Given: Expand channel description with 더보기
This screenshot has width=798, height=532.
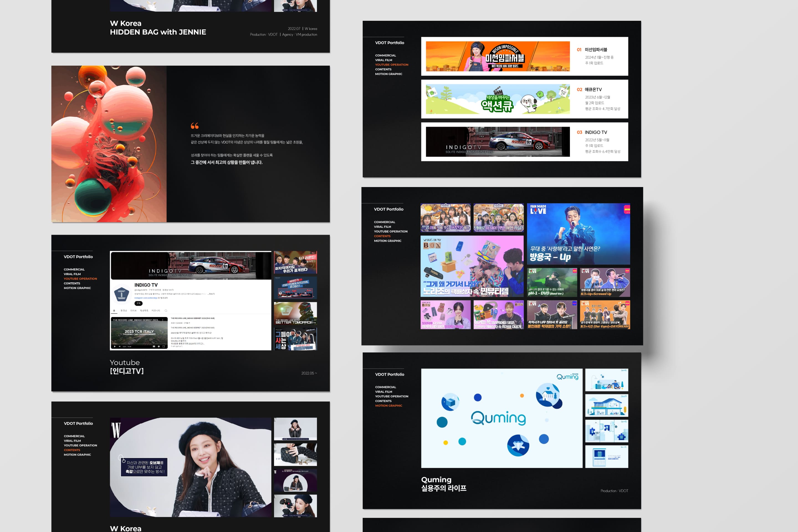Looking at the screenshot, I should [211, 294].
